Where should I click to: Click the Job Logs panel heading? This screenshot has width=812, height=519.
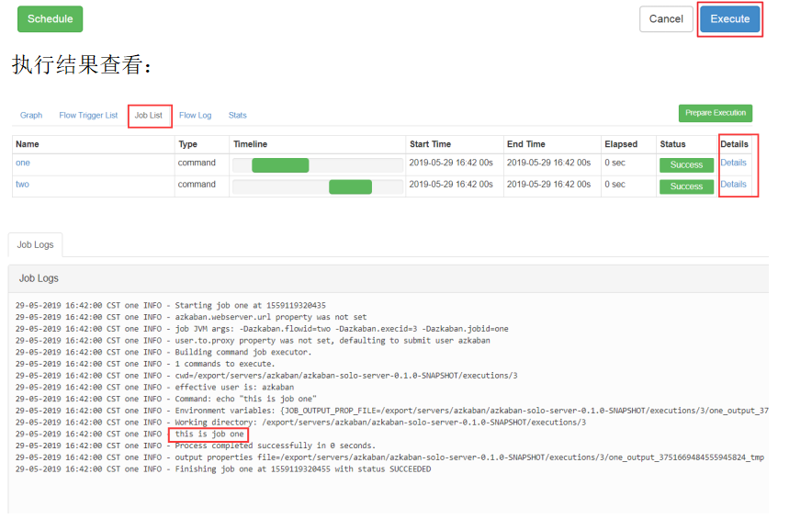[x=39, y=278]
